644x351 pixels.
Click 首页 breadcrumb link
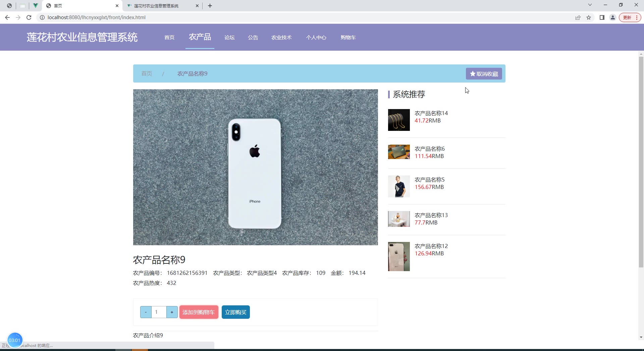147,73
